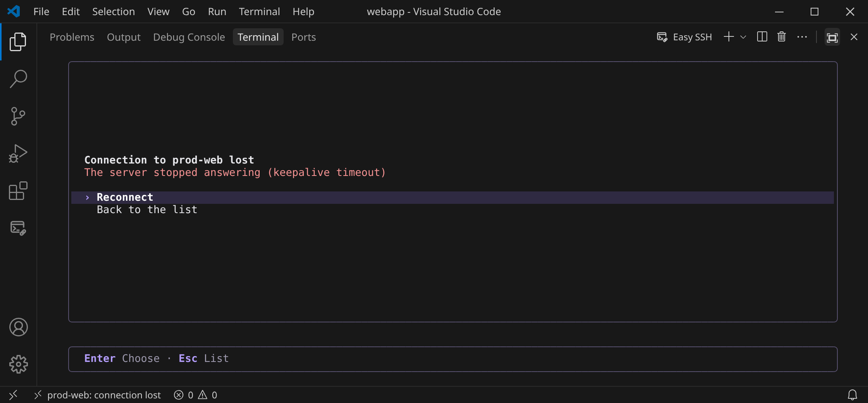
Task: Open the launch profile dropdown chevron
Action: click(x=743, y=37)
